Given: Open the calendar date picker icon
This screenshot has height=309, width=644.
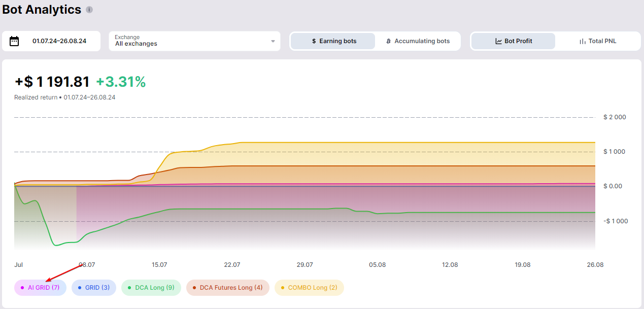Looking at the screenshot, I should [x=14, y=41].
